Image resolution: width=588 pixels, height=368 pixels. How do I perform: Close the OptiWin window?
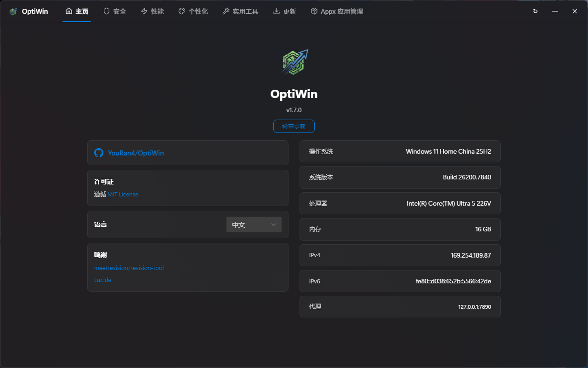point(575,11)
